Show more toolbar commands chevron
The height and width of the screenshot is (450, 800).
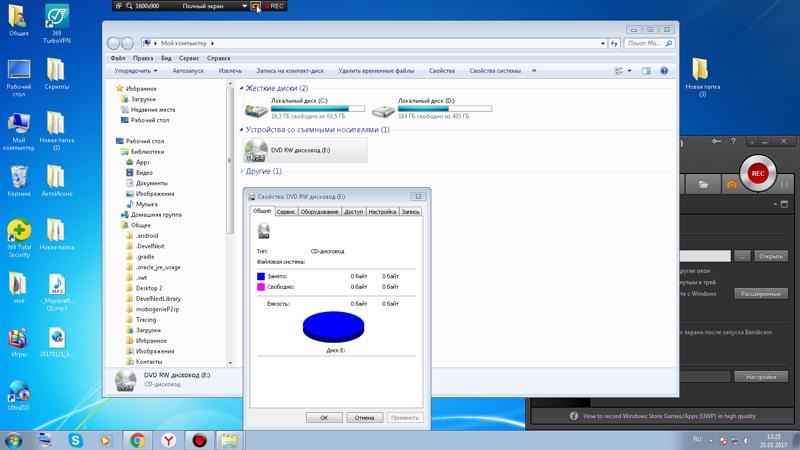pyautogui.click(x=534, y=71)
